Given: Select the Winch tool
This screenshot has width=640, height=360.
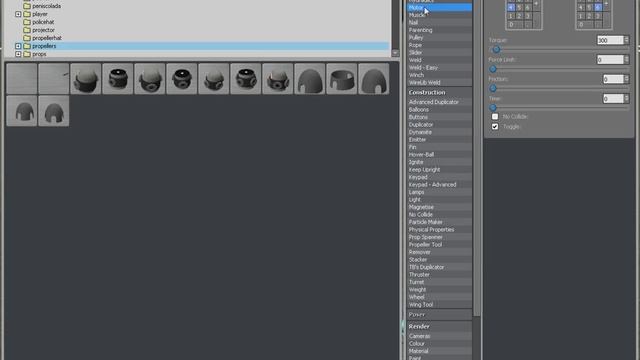Looking at the screenshot, I should coord(439,75).
